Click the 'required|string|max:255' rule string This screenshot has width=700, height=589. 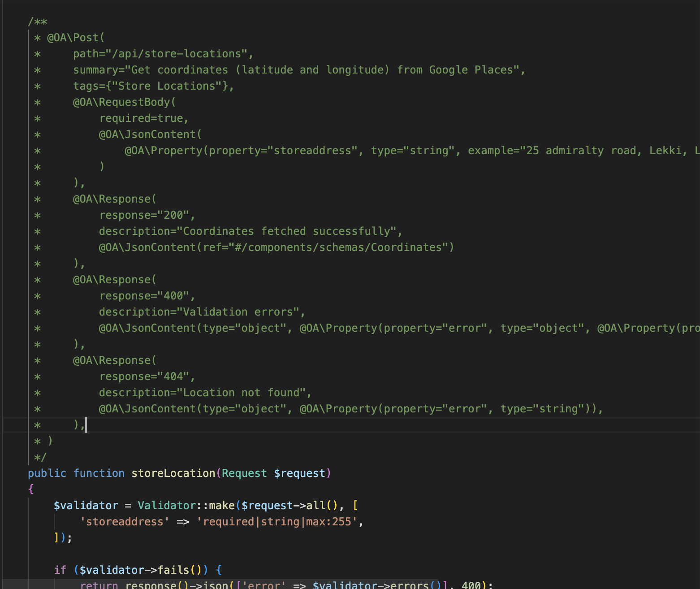point(277,522)
